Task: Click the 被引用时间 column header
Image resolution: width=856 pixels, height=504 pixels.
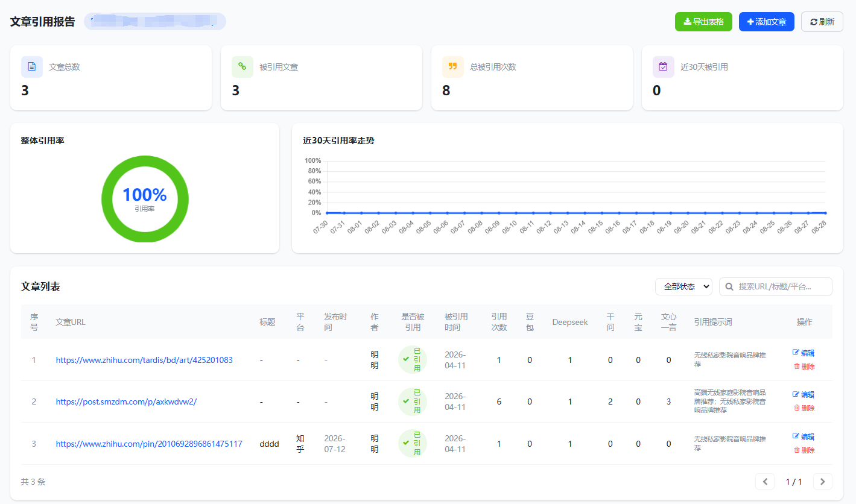Action: point(456,322)
